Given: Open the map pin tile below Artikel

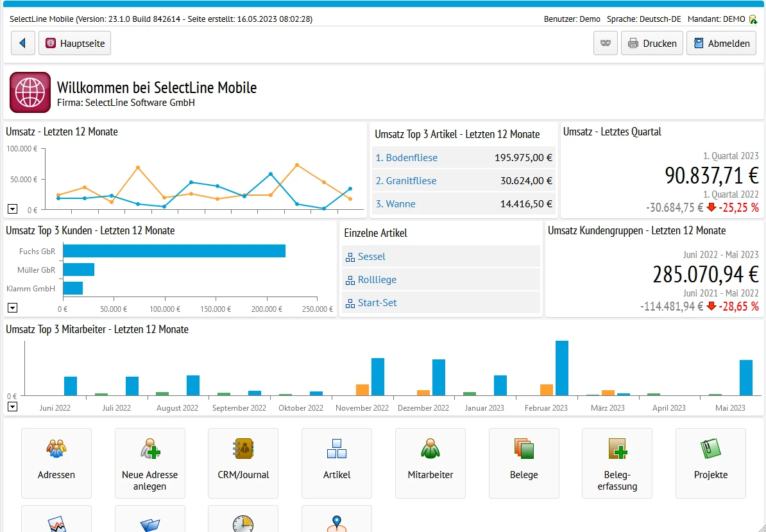Looking at the screenshot, I should (337, 519).
